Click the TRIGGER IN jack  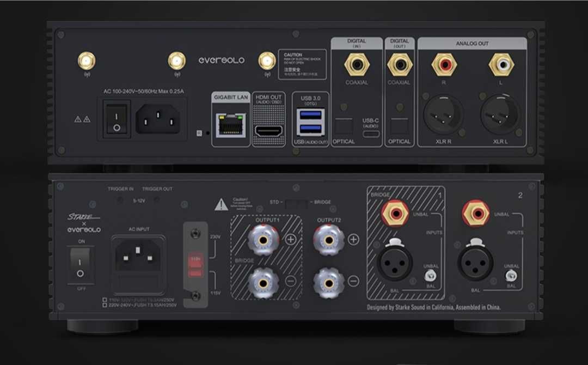click(120, 200)
